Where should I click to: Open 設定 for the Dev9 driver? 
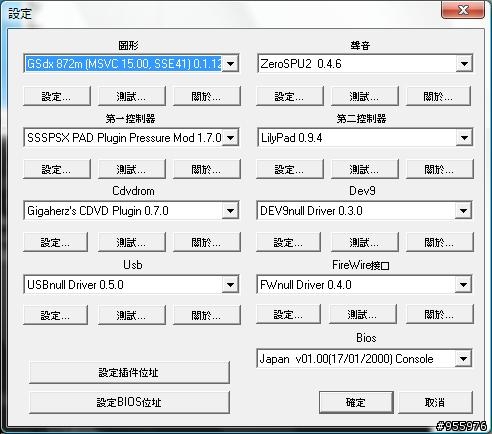pyautogui.click(x=288, y=242)
